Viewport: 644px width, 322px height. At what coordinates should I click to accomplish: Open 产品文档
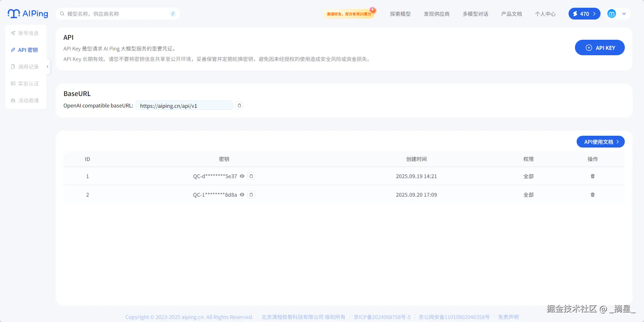click(x=512, y=14)
